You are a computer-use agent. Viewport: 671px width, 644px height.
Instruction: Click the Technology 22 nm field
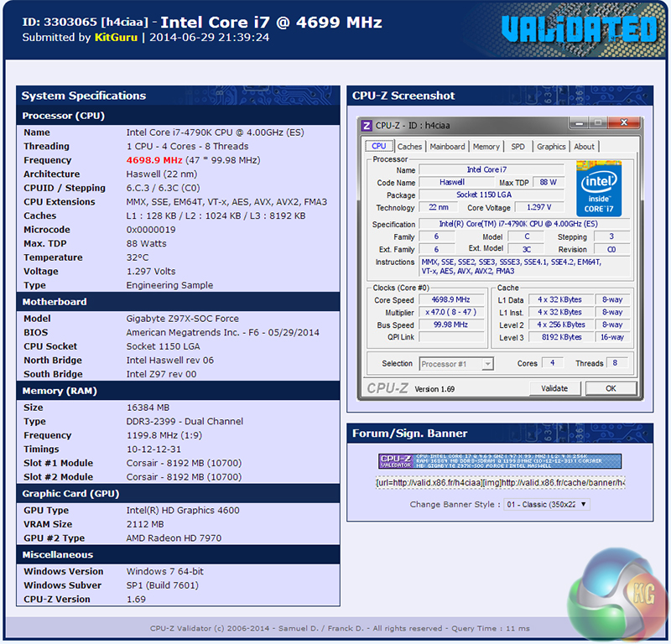[439, 207]
